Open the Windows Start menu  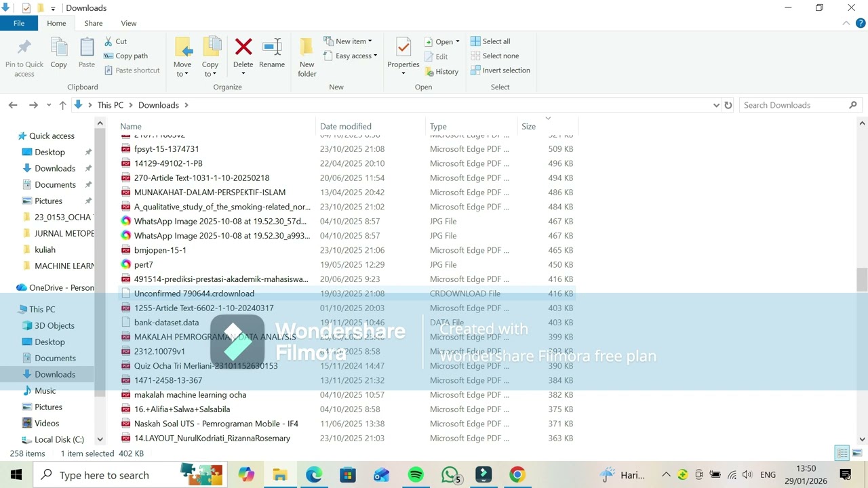point(16,474)
